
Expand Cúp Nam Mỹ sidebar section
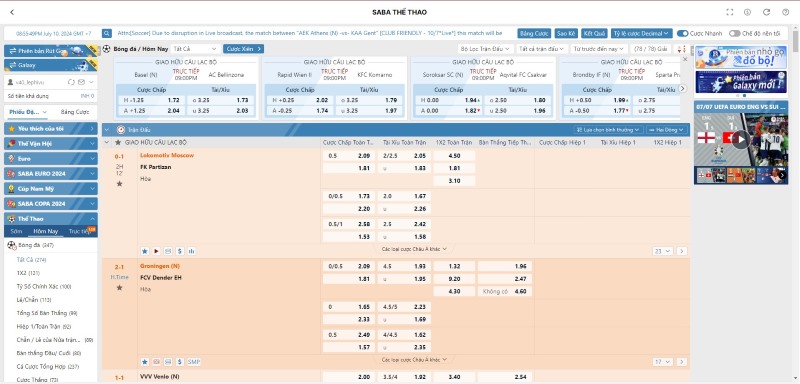click(51, 189)
